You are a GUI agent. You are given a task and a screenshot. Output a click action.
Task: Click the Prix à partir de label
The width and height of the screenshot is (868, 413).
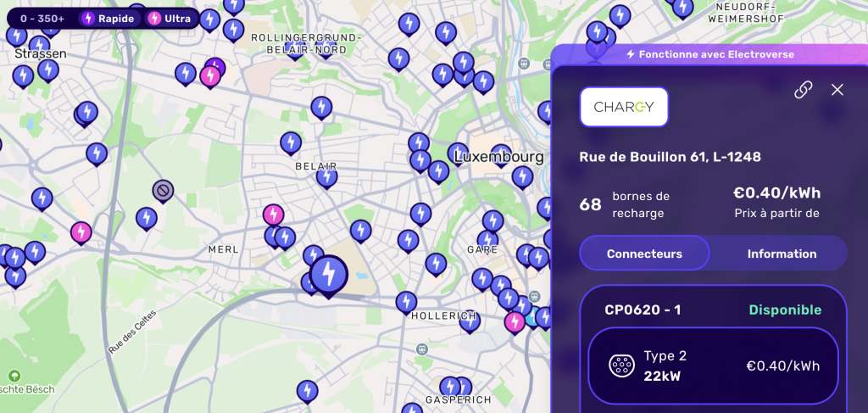coord(776,213)
